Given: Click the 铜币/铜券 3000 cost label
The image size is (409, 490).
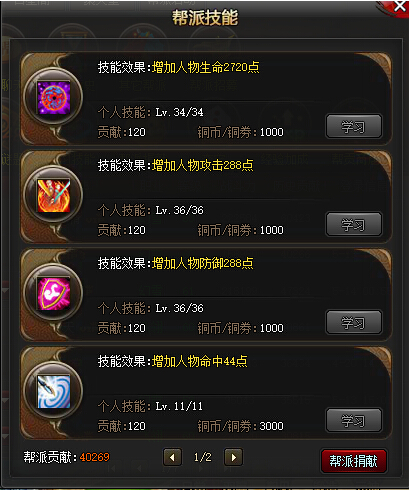Looking at the screenshot, I should (240, 426).
